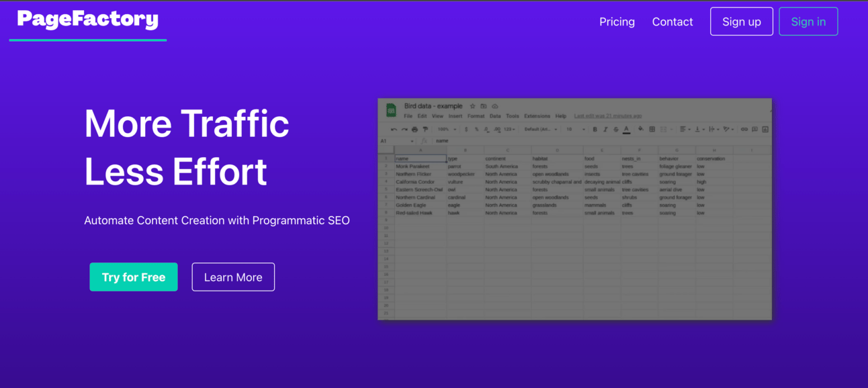Click the Try for Free button

pyautogui.click(x=134, y=277)
